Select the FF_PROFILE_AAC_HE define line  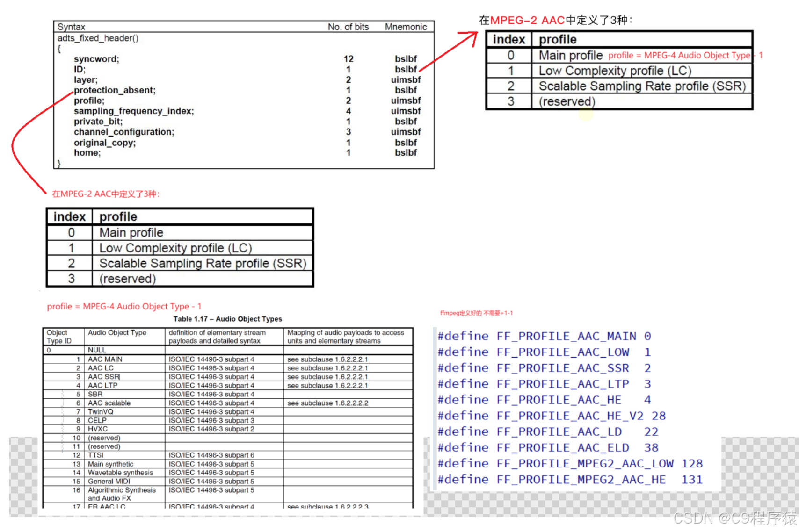pyautogui.click(x=544, y=400)
